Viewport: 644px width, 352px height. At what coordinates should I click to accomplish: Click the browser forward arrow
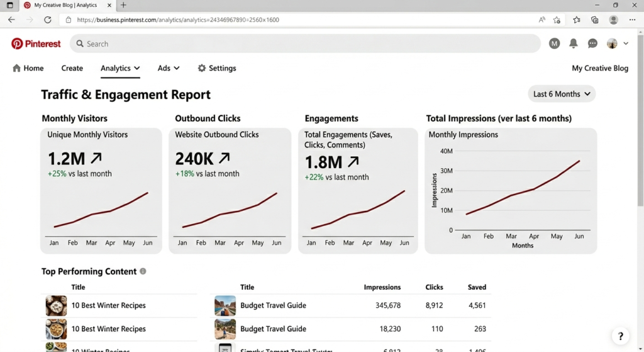30,20
